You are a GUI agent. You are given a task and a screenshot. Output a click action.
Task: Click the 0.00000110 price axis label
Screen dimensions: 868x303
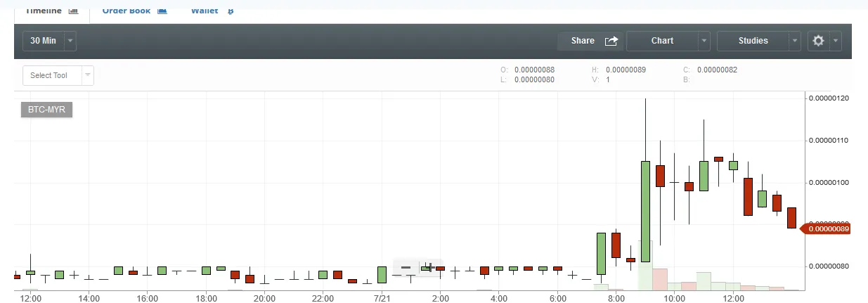(x=829, y=141)
